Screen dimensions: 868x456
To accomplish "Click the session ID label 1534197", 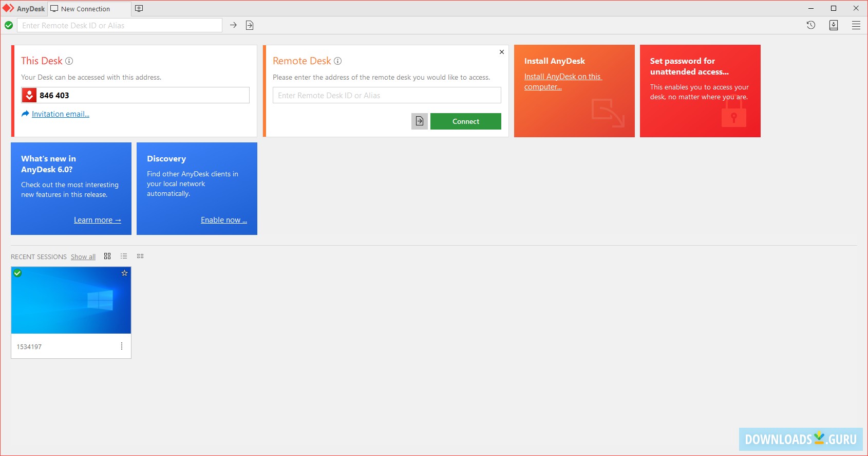I will 29,347.
